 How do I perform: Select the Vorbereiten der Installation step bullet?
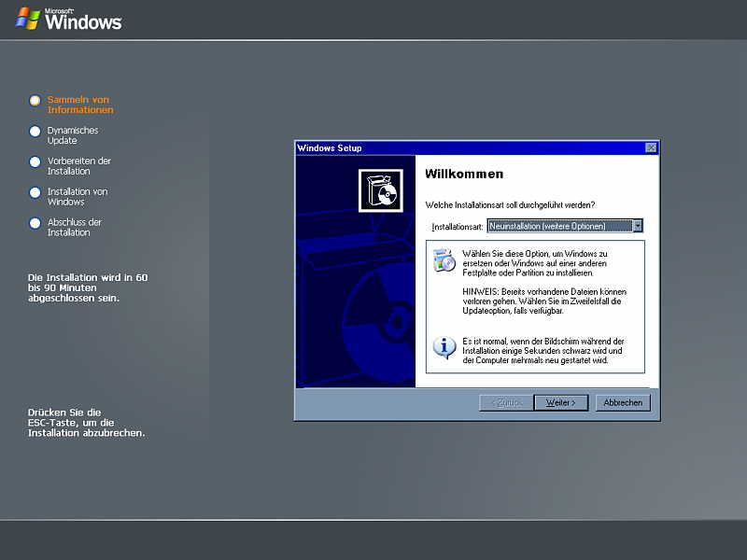tap(35, 161)
